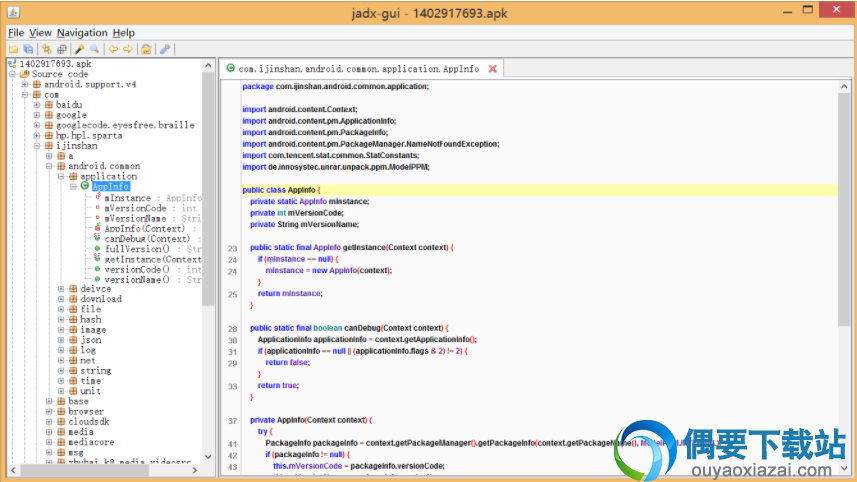
Task: Click the field icon beside mInstance
Action: point(97,197)
